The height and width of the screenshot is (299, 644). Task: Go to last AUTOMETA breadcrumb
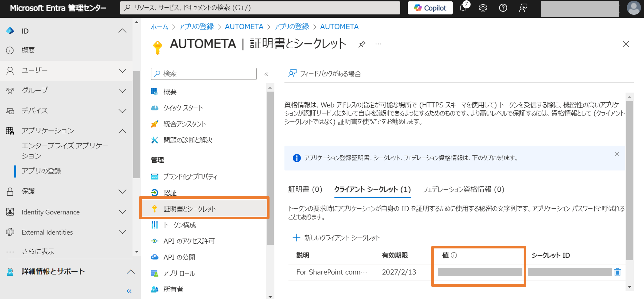coord(339,27)
